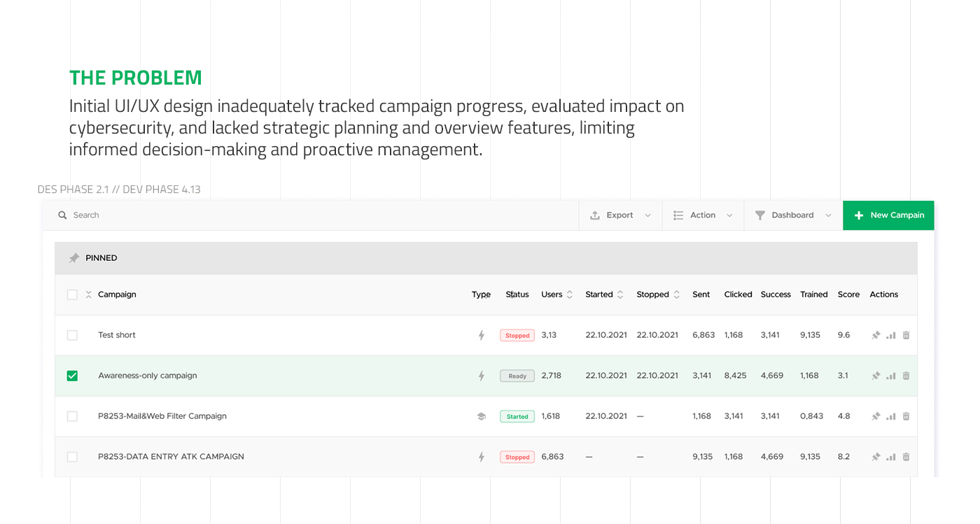This screenshot has height=524, width=980.
Task: Click the Stopped status badge on Test short
Action: click(517, 335)
